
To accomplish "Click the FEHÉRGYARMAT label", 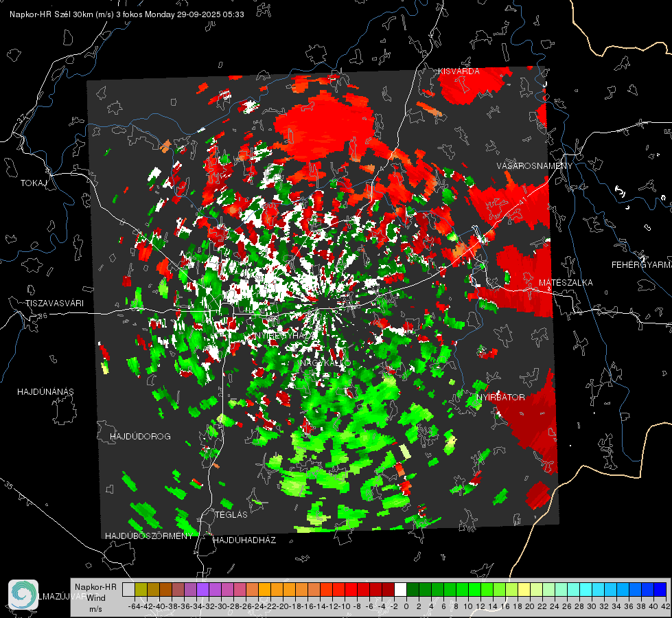I will 641,265.
